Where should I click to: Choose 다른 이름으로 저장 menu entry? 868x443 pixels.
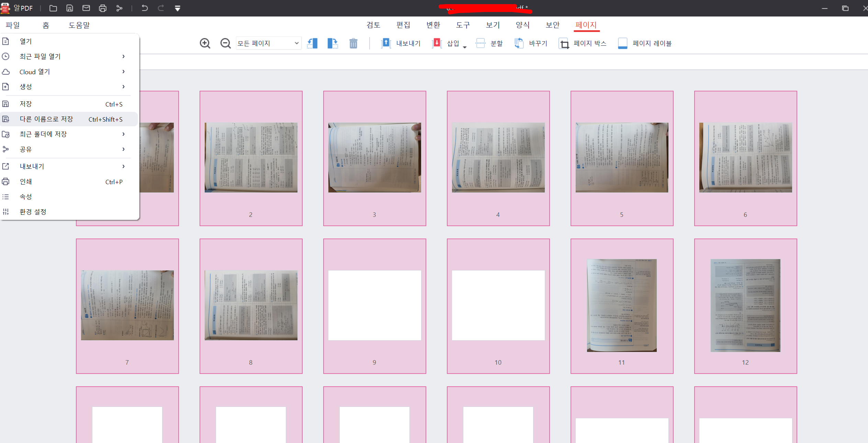[69, 119]
